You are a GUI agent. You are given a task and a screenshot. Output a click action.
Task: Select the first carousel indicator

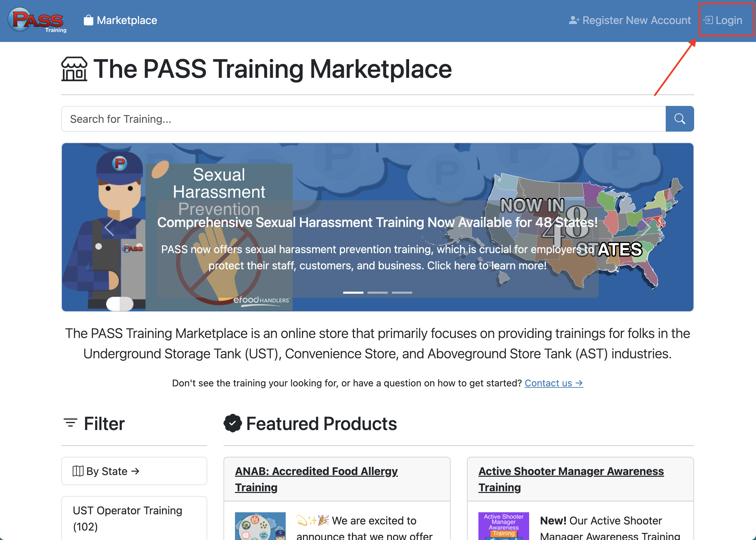353,292
